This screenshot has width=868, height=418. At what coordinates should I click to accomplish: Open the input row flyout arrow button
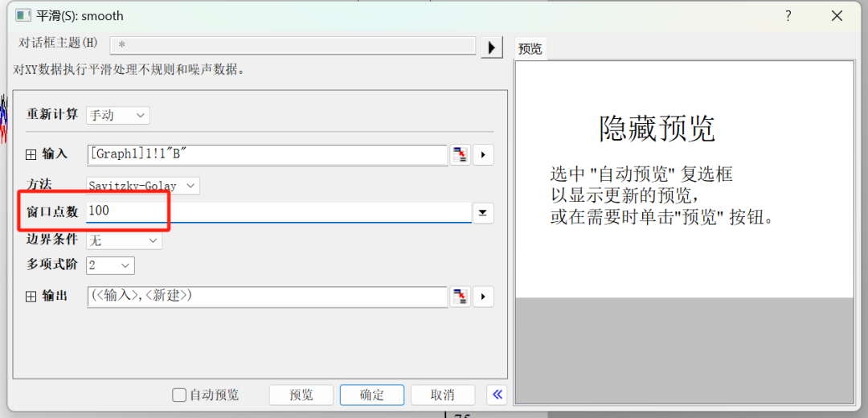click(x=483, y=155)
